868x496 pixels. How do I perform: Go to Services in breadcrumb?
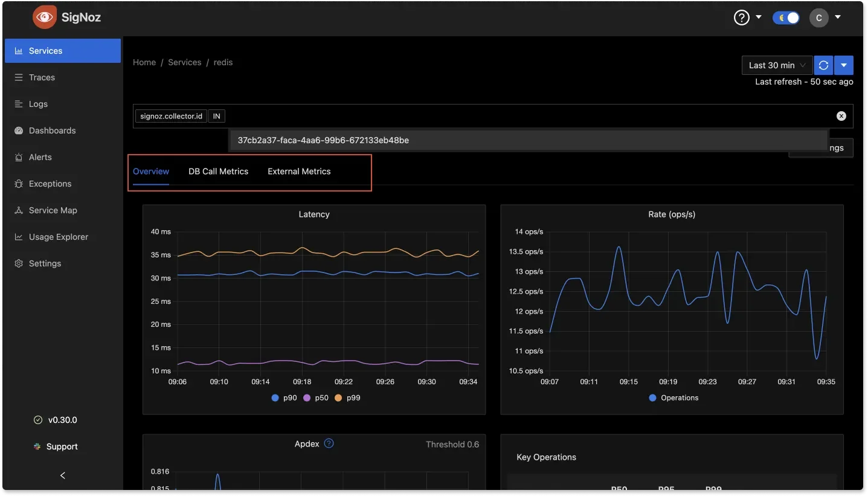(185, 62)
